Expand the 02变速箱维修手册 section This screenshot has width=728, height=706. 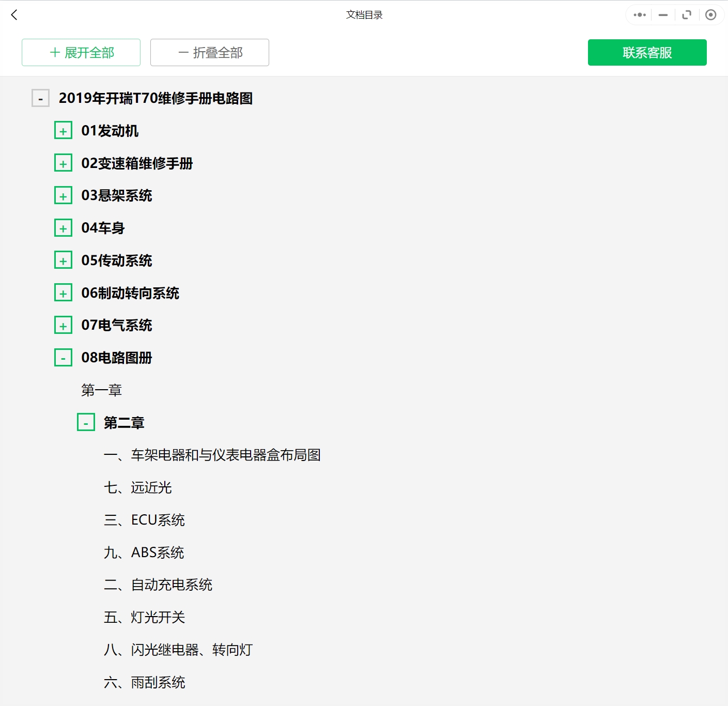point(63,162)
